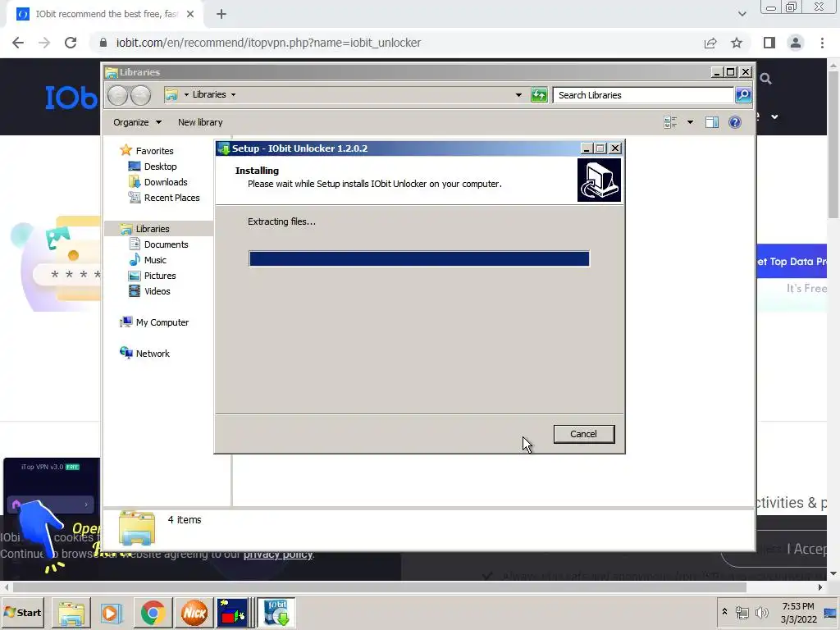Open Downloads folder in navigation pane
This screenshot has height=630, width=840.
(165, 182)
